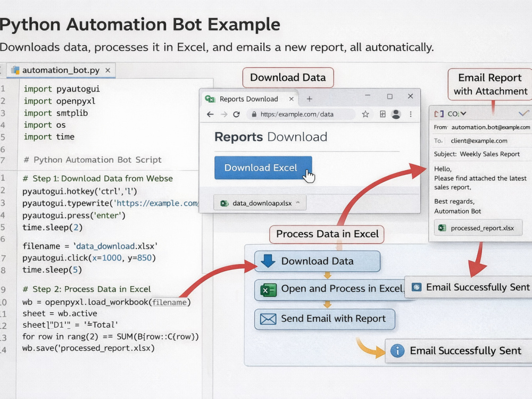This screenshot has height=399, width=532.
Task: Open the data_downloapxlsx downloaded file
Action: tap(260, 203)
